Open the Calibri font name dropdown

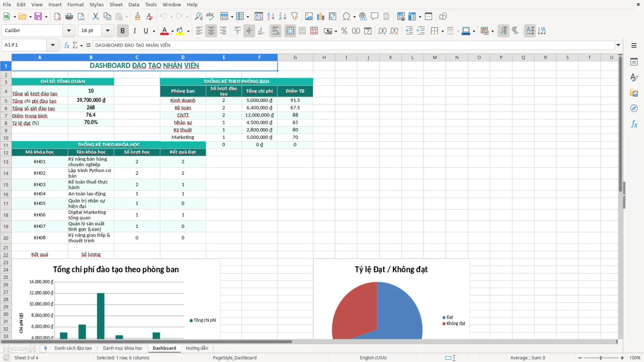[68, 31]
